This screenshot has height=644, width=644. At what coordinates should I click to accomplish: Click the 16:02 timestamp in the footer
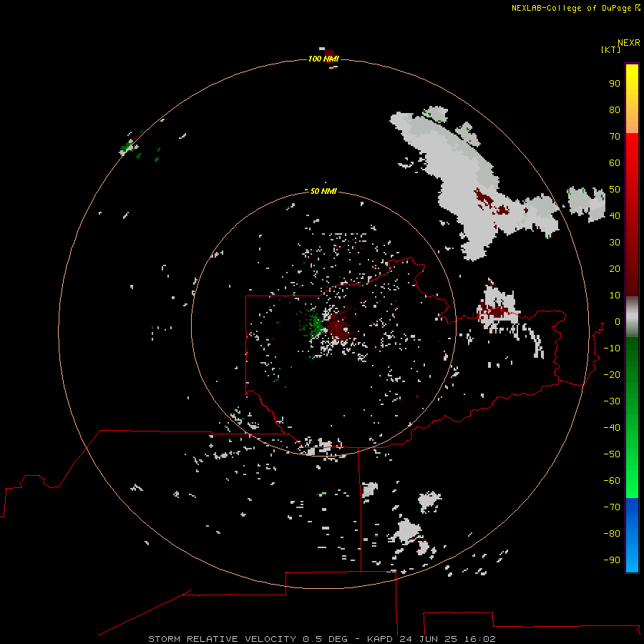click(479, 639)
